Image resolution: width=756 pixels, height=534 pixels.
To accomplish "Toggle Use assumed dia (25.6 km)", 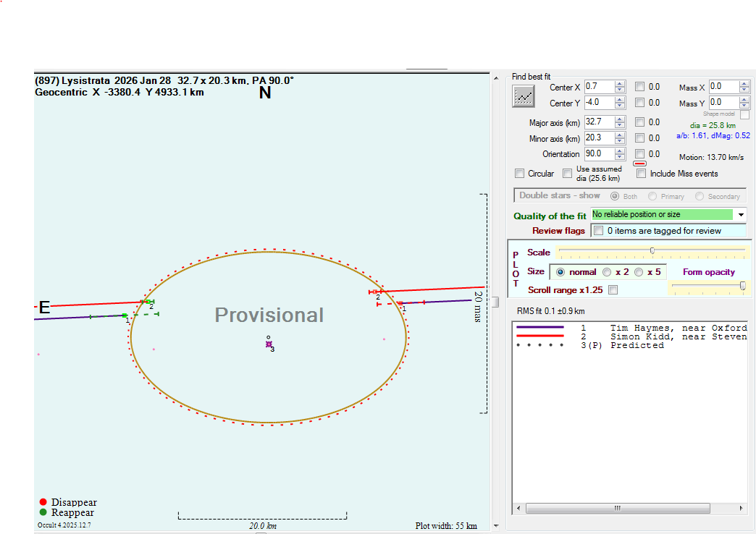I will pos(567,174).
